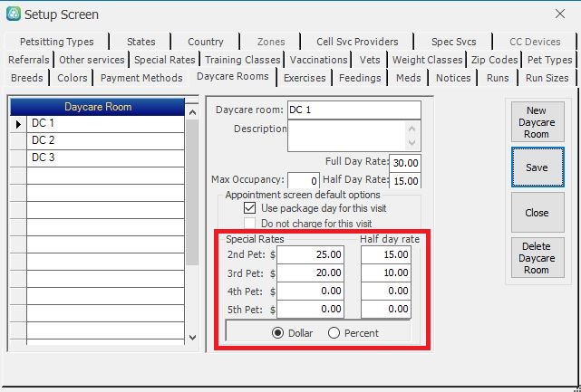Click the Daycare room name field
The image size is (581, 392).
353,110
